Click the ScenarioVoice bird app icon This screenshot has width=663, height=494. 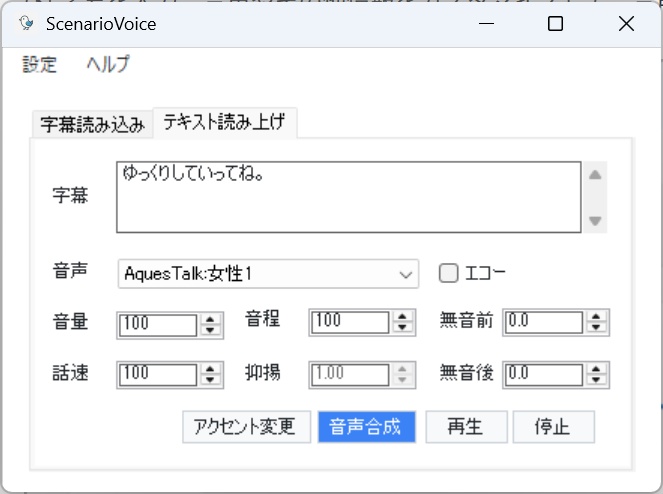[26, 23]
